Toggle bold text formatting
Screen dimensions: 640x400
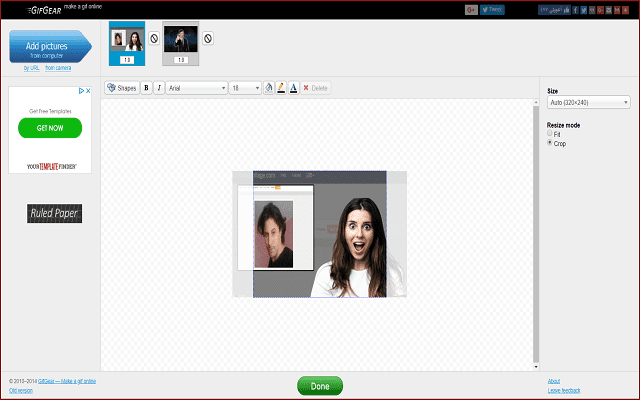[x=147, y=88]
